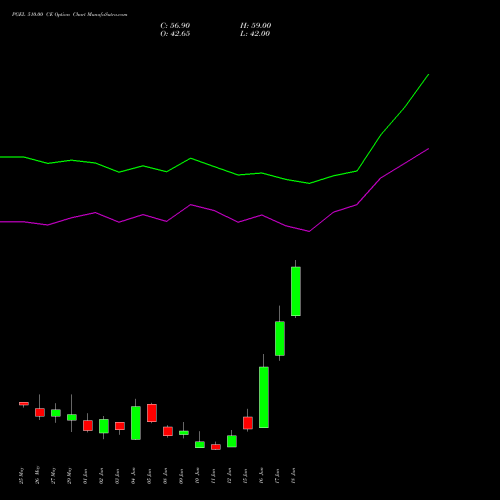Click the green candle above 12 Jun
This screenshot has height=500, width=500.
tap(232, 441)
